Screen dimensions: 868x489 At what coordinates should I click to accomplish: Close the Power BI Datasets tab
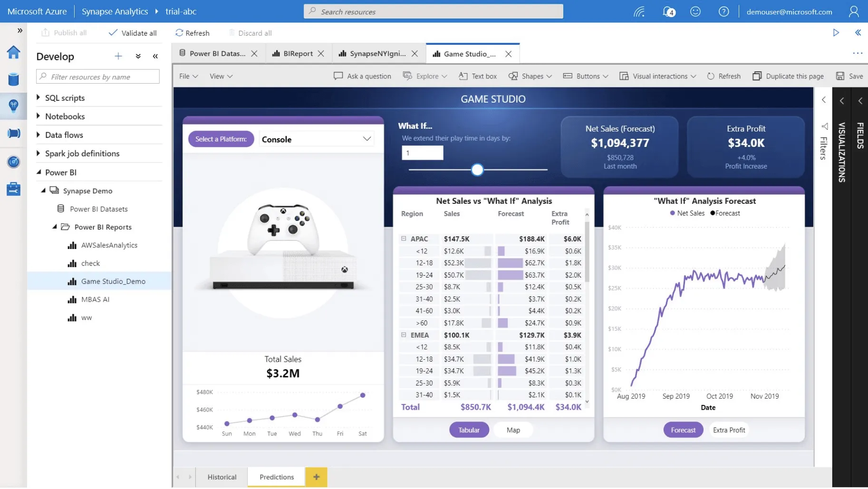(254, 54)
